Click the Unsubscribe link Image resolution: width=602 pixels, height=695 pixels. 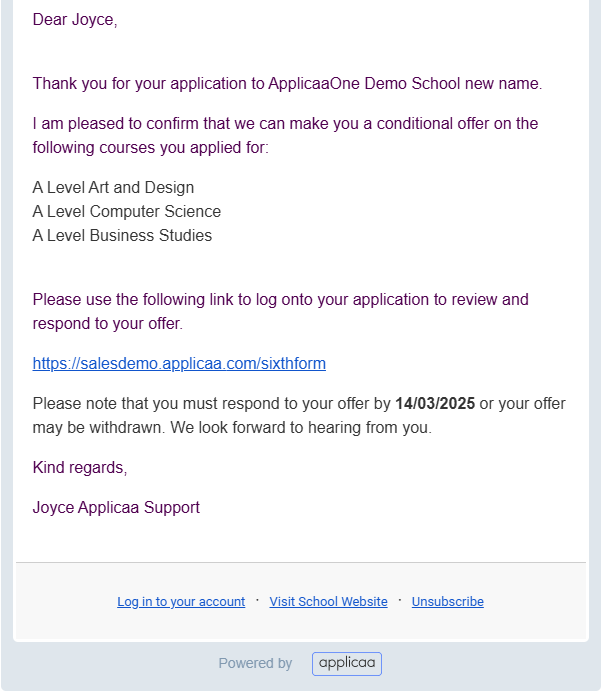click(448, 601)
